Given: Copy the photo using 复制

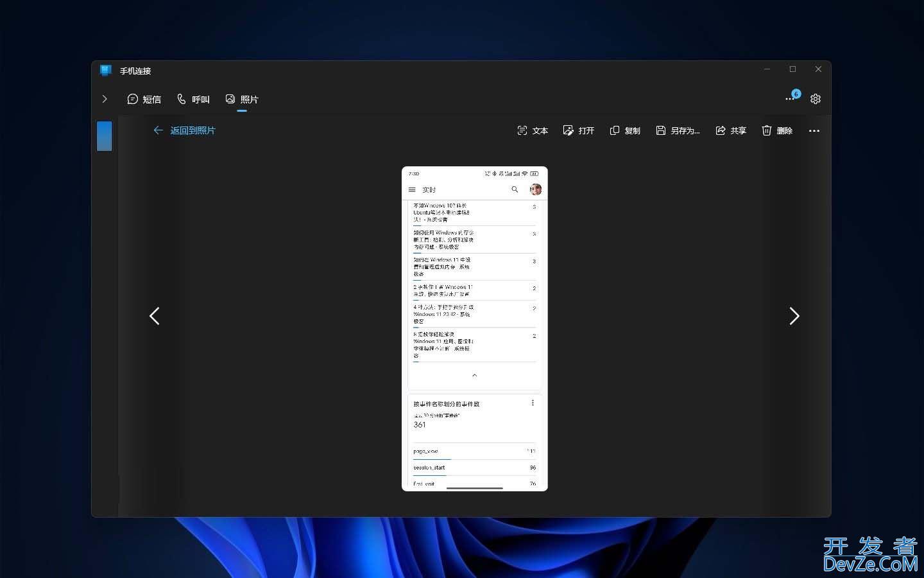Looking at the screenshot, I should 625,130.
